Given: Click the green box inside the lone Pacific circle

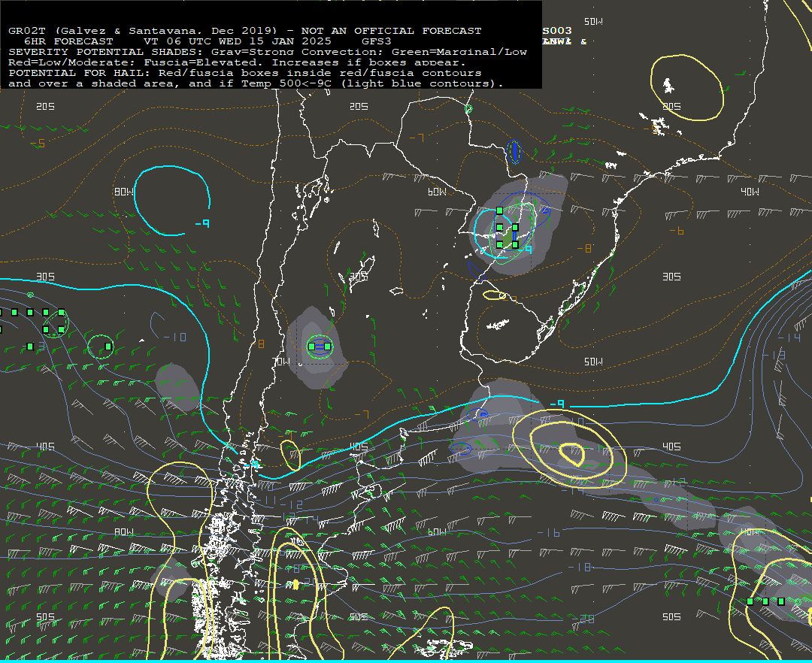Looking at the screenshot, I should [x=108, y=347].
